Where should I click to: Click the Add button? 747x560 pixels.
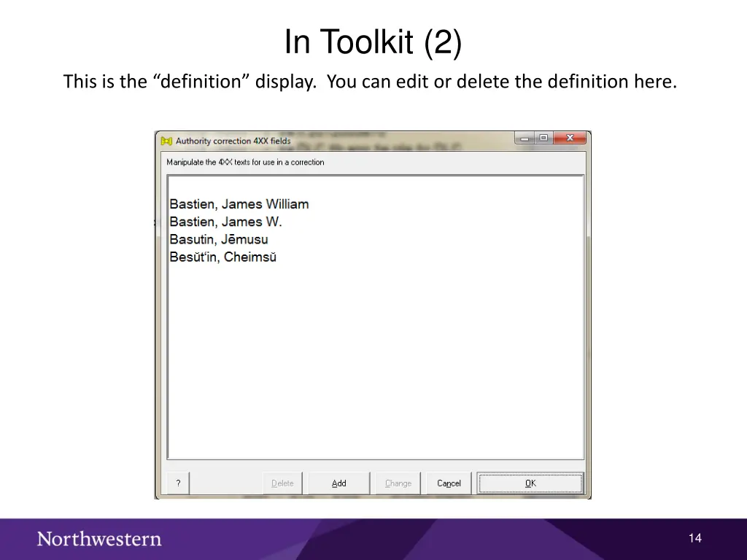pos(338,483)
